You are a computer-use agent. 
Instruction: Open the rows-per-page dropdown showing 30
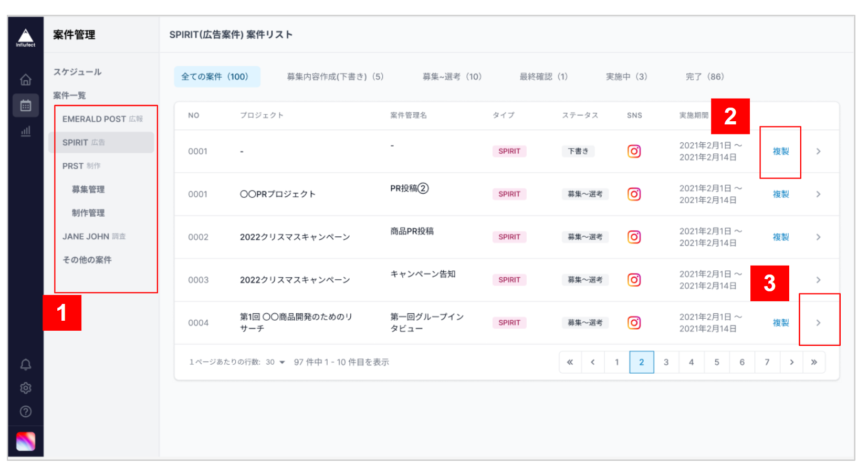(275, 362)
